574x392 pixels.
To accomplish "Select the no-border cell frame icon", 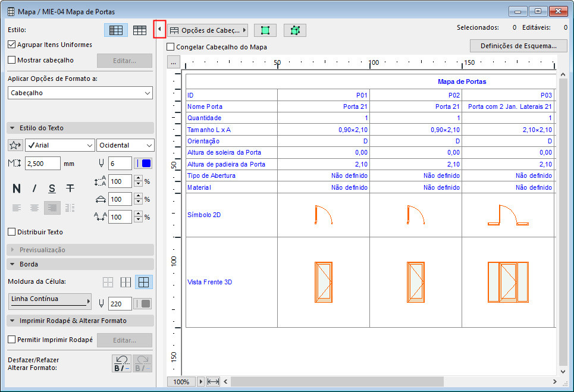I will [108, 282].
